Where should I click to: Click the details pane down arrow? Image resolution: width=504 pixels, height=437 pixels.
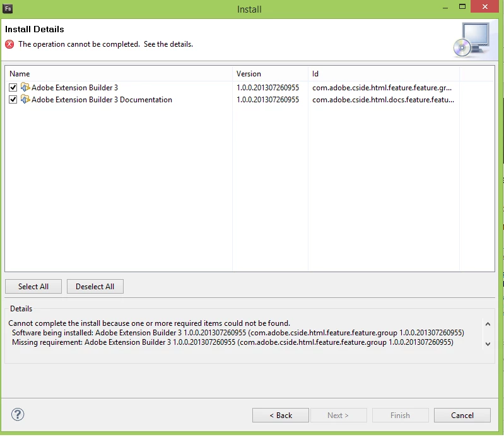click(x=488, y=344)
